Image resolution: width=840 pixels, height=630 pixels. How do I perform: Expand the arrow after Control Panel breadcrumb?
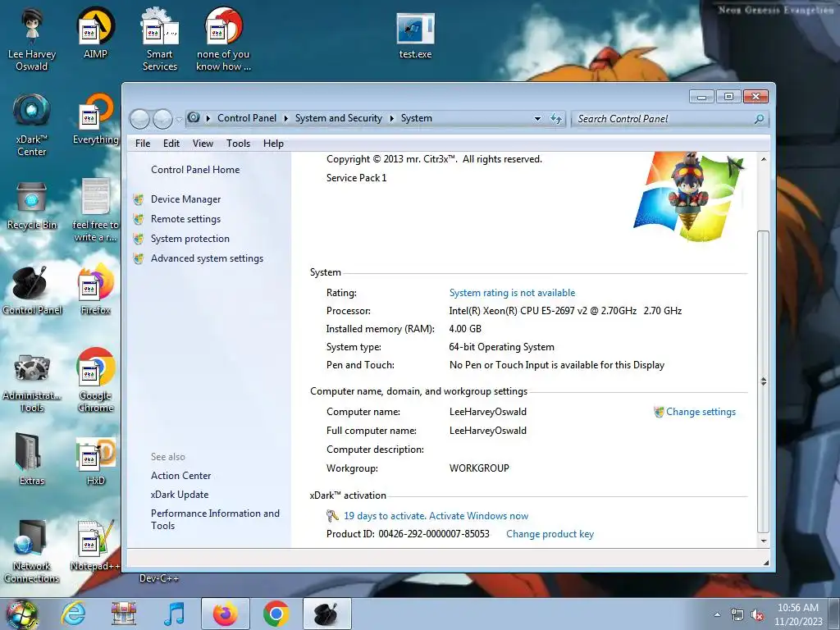click(286, 118)
